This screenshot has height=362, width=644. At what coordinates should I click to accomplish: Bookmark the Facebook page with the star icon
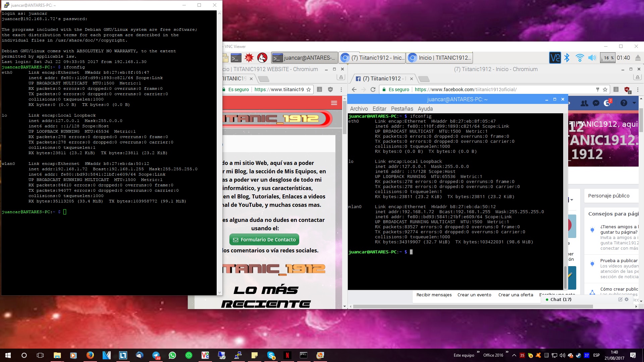pyautogui.click(x=605, y=89)
